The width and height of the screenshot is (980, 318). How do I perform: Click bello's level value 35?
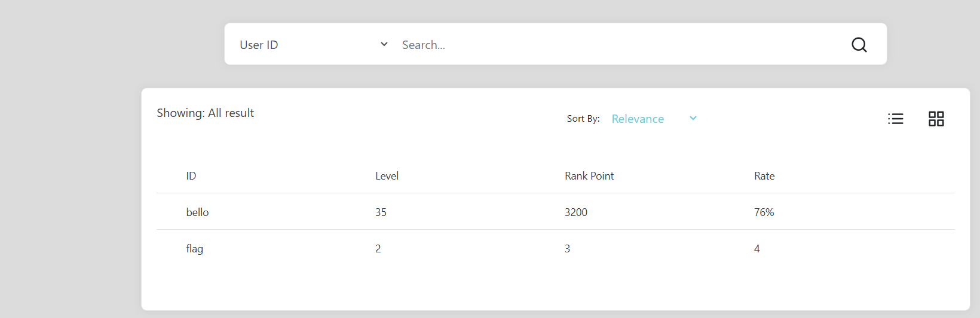(x=381, y=212)
